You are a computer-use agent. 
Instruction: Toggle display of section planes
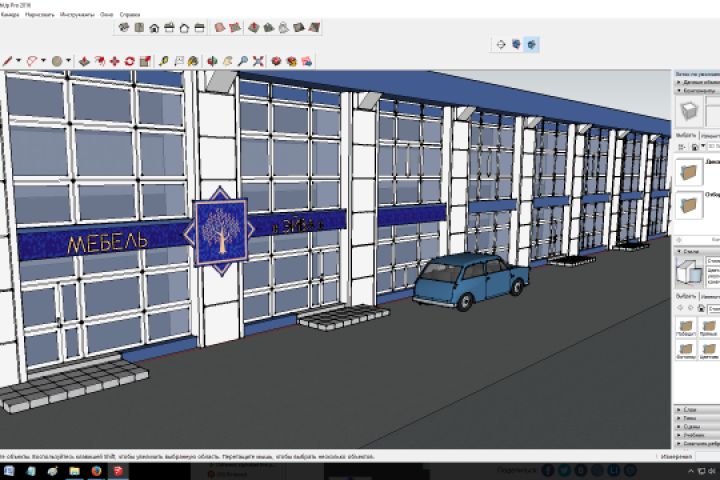point(517,44)
